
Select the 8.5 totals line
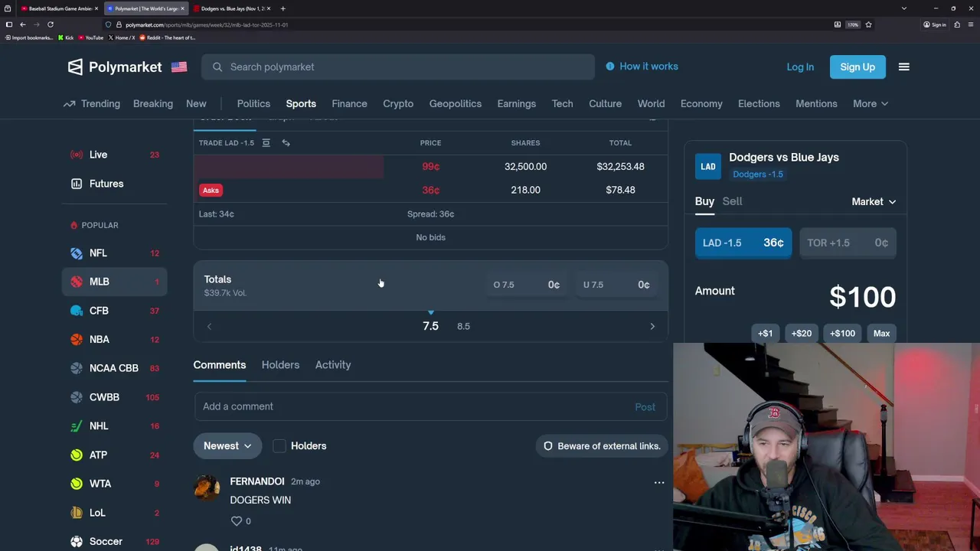463,326
